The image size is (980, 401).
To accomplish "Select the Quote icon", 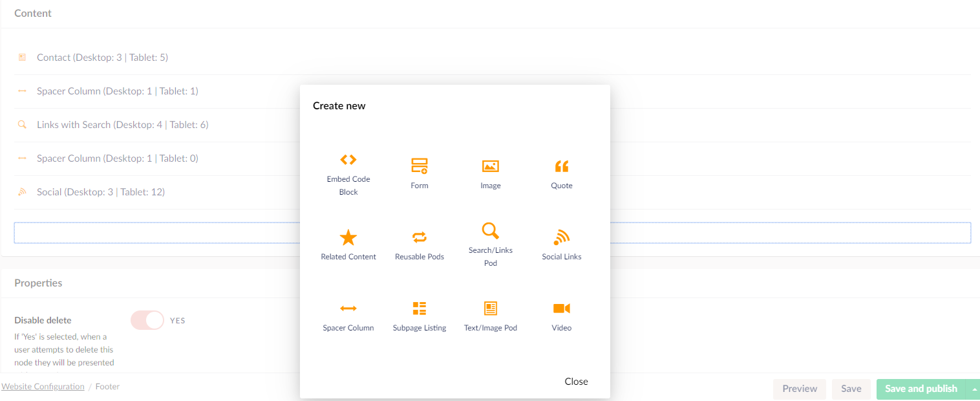I will 562,166.
